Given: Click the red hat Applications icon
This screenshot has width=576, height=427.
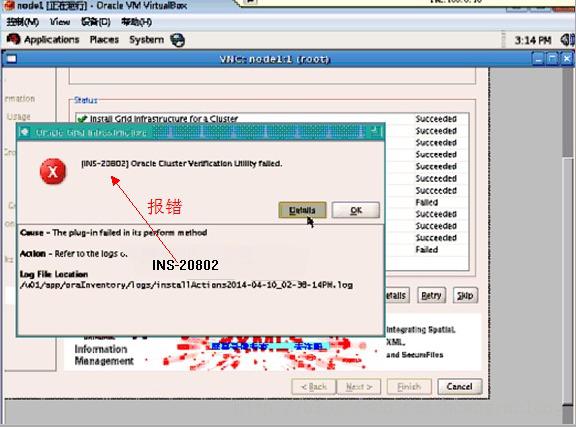Looking at the screenshot, I should 14,39.
